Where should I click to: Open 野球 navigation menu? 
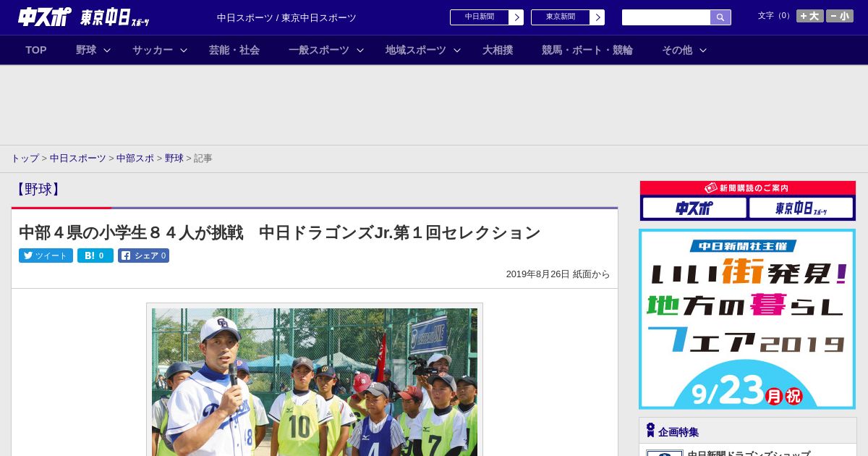coord(86,50)
